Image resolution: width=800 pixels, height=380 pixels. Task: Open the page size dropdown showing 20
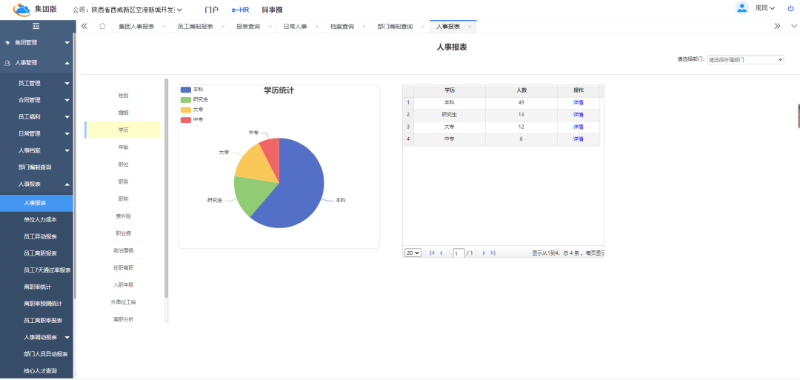(x=413, y=252)
